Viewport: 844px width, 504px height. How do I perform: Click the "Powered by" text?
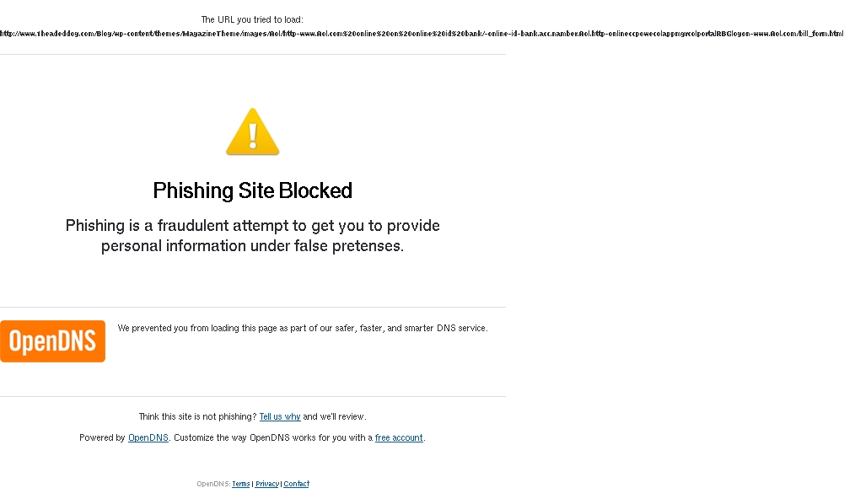pos(102,438)
